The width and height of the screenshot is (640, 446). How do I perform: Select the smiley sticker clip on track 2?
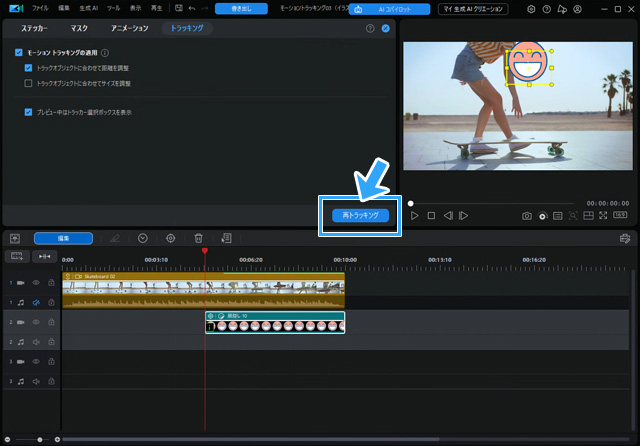[x=275, y=322]
